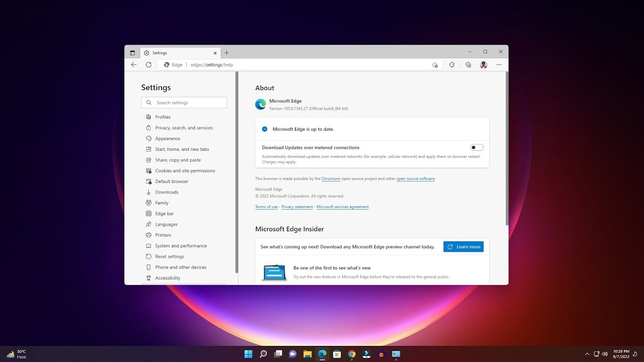Switch to the Settings tab
Image resolution: width=644 pixels, height=362 pixels.
click(x=181, y=53)
